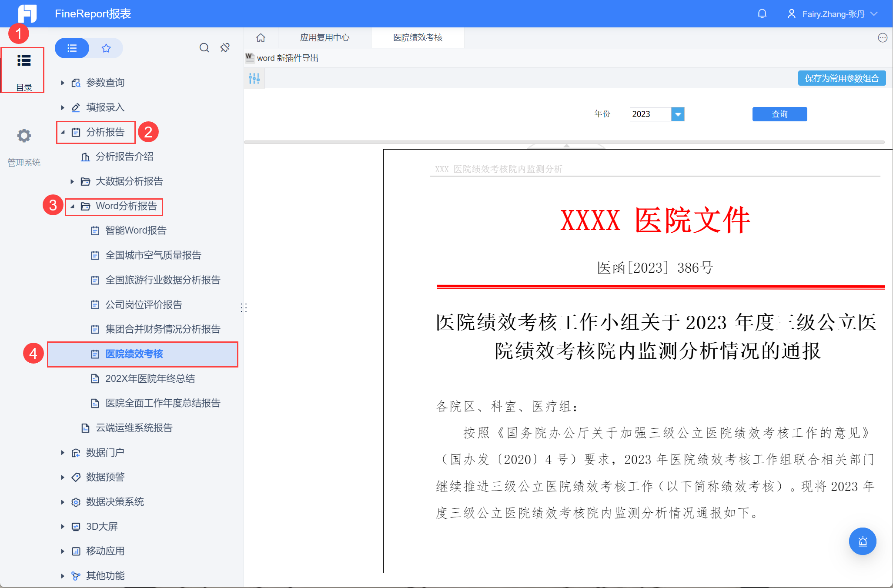Switch to list view toggle
Image resolution: width=893 pixels, height=588 pixels.
pos(72,48)
